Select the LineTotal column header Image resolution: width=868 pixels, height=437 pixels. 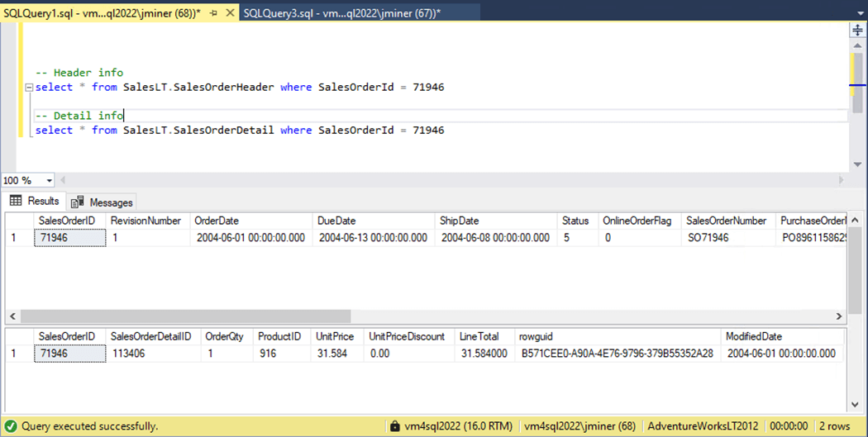click(x=484, y=336)
